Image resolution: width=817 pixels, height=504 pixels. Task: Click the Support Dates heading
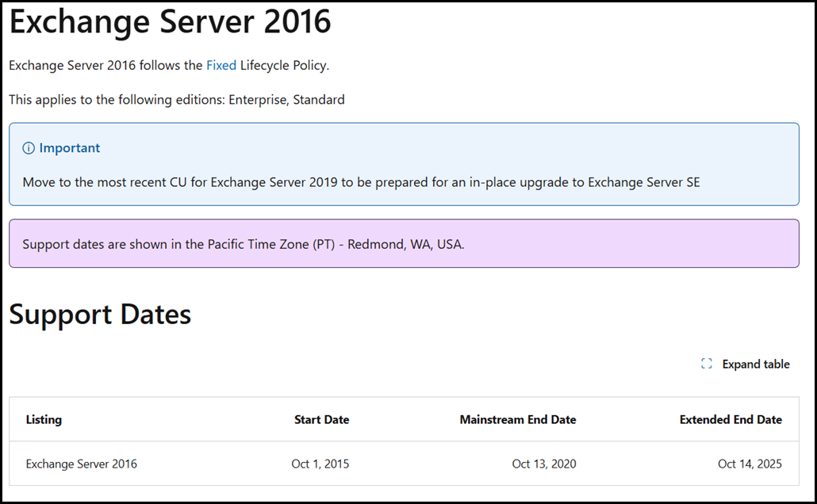100,315
